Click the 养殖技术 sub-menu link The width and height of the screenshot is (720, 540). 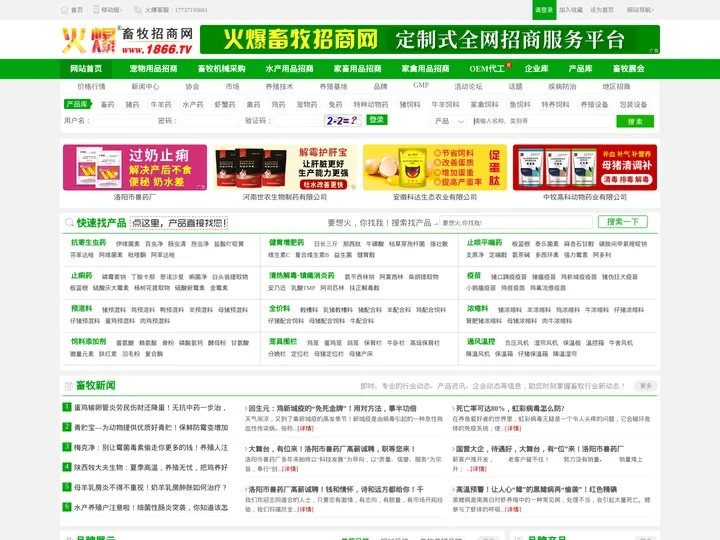point(279,86)
